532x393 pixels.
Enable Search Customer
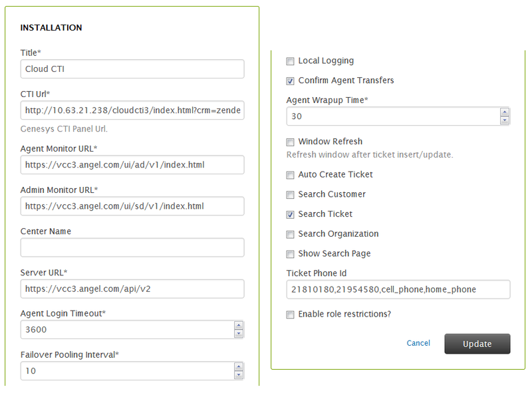pyautogui.click(x=290, y=194)
